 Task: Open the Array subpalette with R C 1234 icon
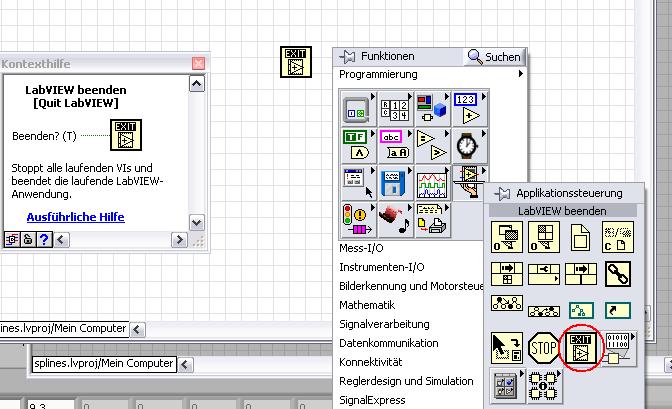tap(395, 109)
